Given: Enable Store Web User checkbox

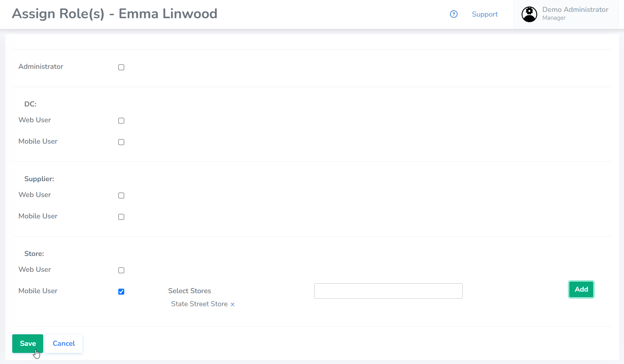Looking at the screenshot, I should [121, 270].
